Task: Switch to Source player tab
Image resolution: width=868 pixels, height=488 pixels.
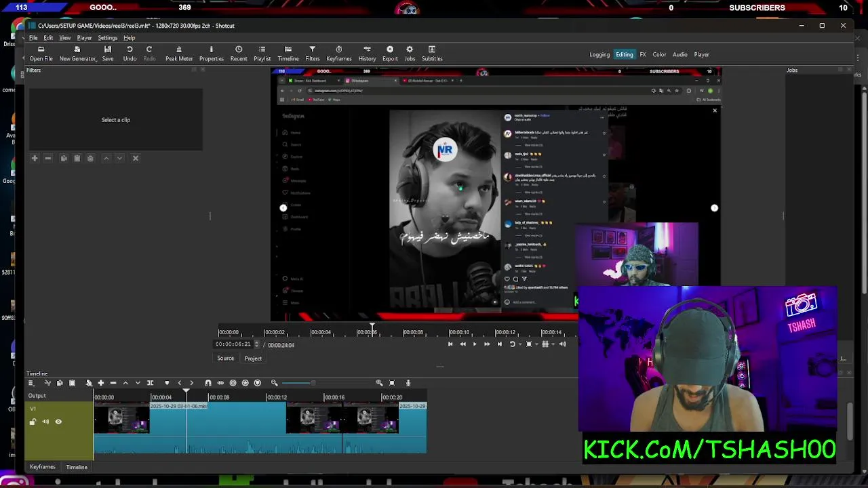Action: [225, 358]
